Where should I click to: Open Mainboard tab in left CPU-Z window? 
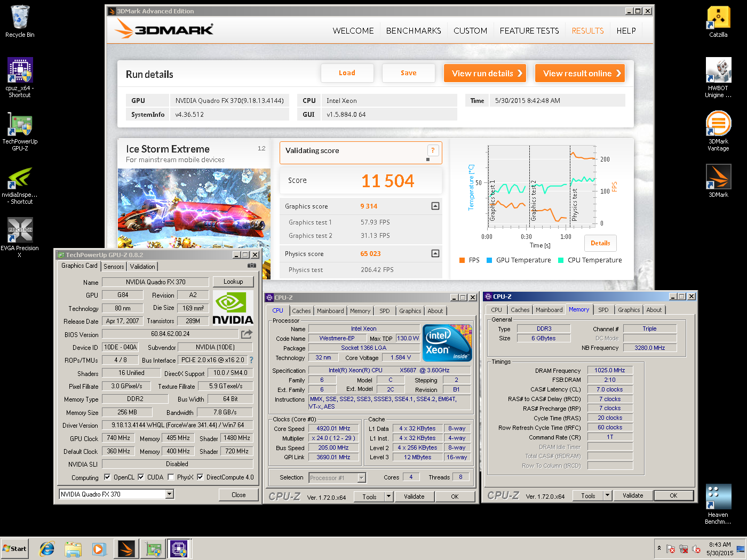tap(330, 311)
